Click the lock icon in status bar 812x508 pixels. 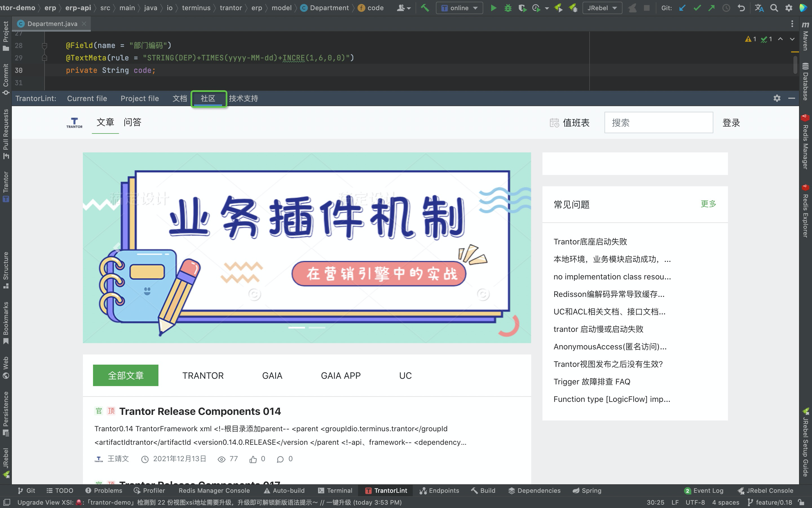point(801,502)
